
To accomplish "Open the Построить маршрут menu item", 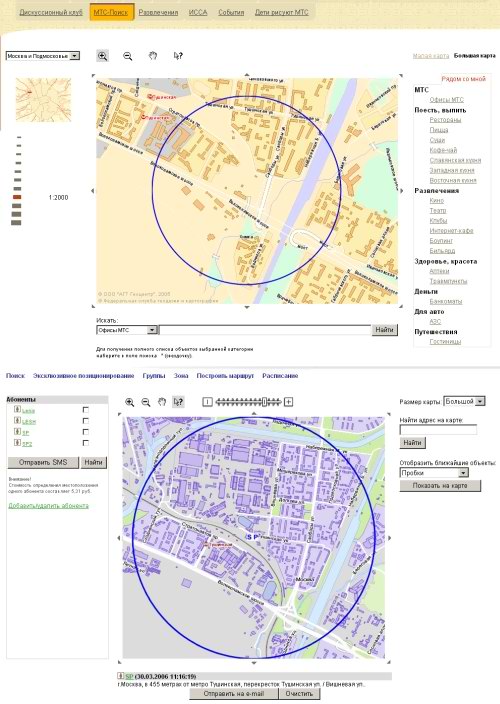I will [x=225, y=376].
